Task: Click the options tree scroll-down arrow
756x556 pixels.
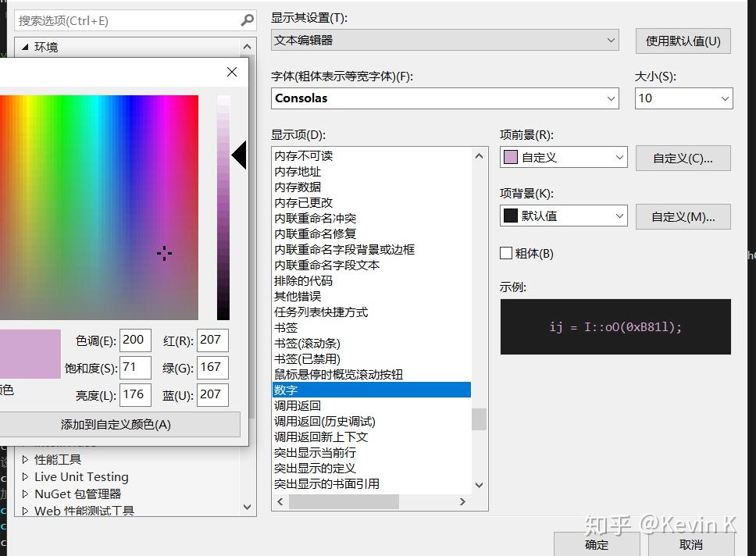Action: coord(247,507)
